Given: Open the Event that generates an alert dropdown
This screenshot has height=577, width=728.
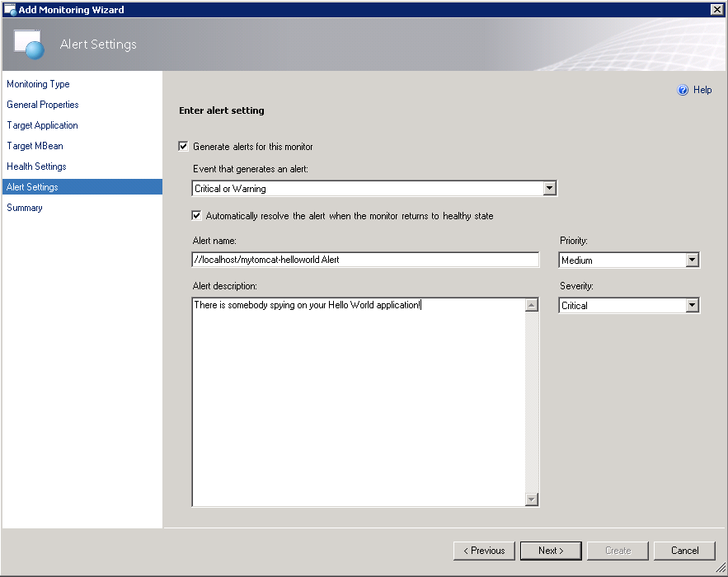Looking at the screenshot, I should coord(550,188).
